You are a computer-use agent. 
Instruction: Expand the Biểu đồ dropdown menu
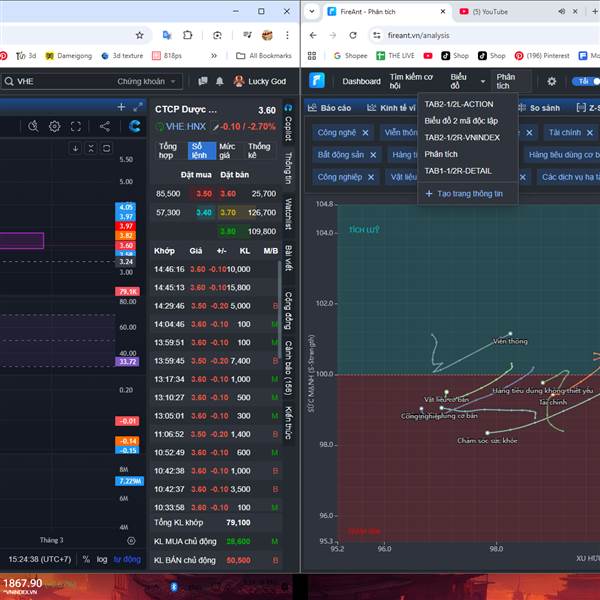(464, 81)
